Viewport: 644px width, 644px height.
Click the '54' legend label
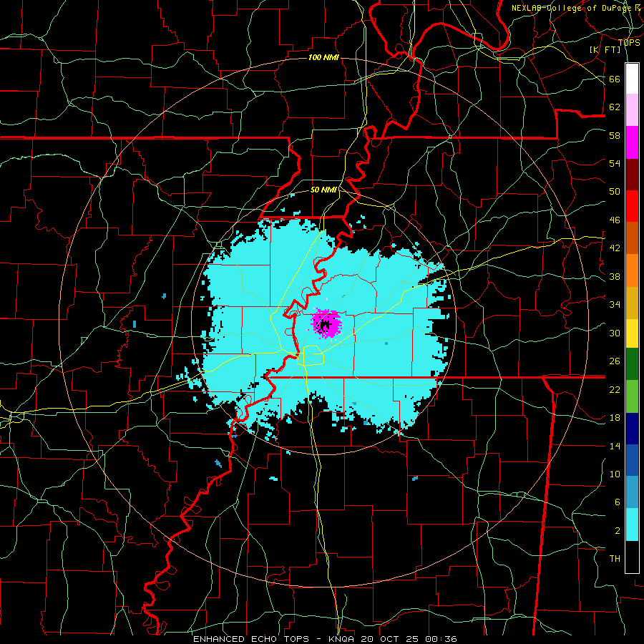coord(615,163)
